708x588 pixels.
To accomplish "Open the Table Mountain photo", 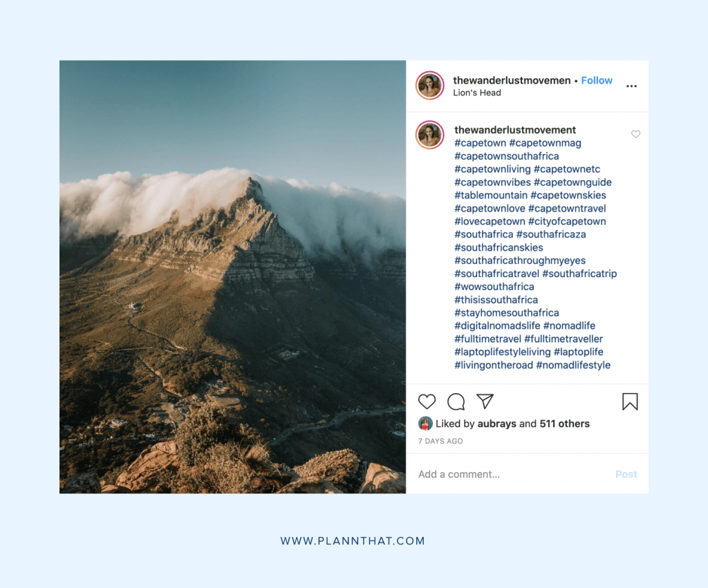I will click(232, 276).
